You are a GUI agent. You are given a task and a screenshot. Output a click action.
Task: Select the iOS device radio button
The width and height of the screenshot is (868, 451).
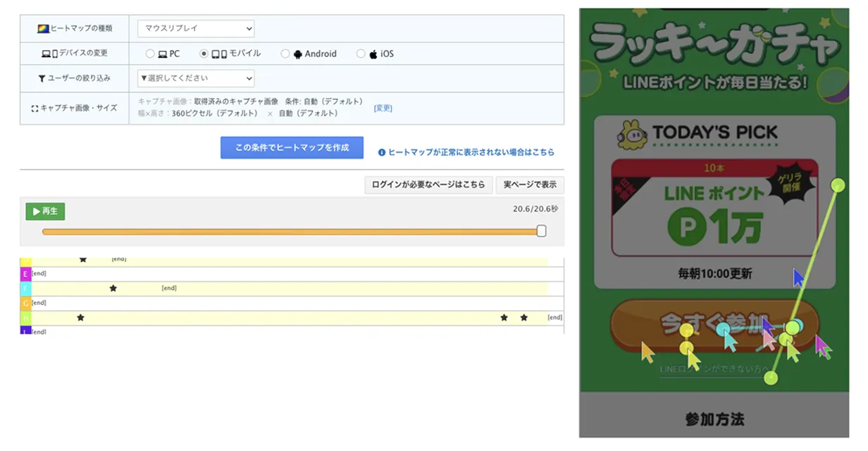361,54
